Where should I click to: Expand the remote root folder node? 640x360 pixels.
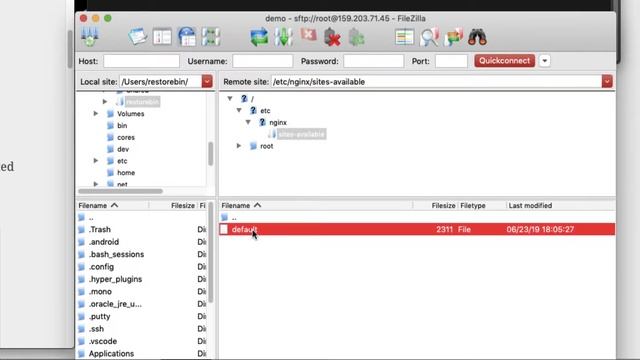pos(239,146)
